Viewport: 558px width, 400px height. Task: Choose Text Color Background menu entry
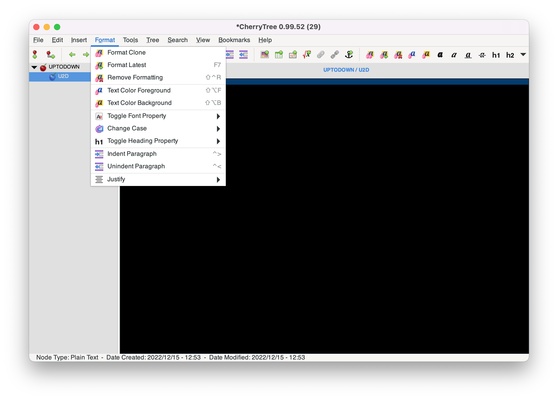(158, 103)
